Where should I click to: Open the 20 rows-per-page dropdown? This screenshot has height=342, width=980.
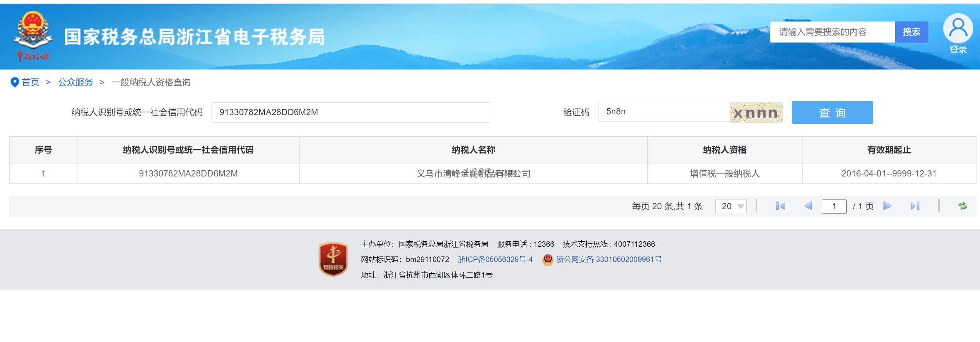click(x=731, y=206)
